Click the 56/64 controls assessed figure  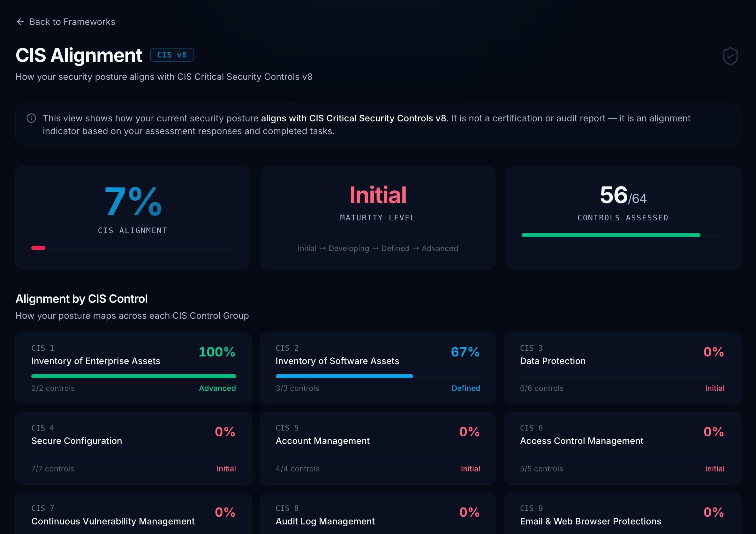tap(623, 195)
